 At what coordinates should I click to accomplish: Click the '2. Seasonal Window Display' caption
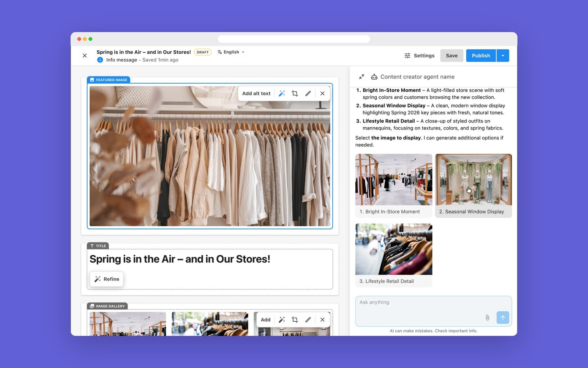[x=472, y=212]
